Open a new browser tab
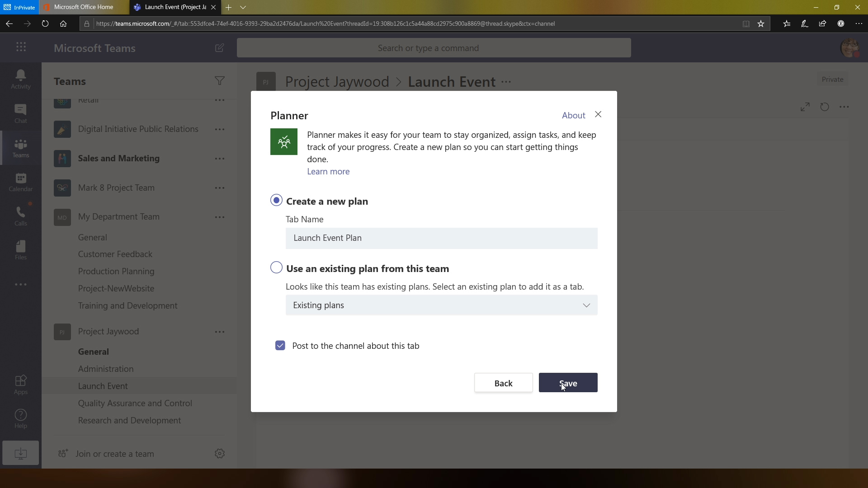 [x=228, y=7]
